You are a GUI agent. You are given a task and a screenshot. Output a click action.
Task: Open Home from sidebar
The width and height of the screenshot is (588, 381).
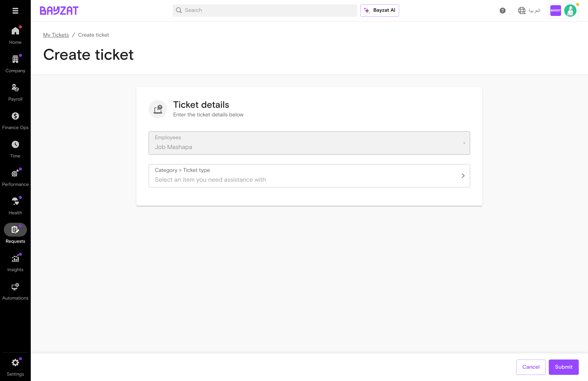click(x=15, y=35)
